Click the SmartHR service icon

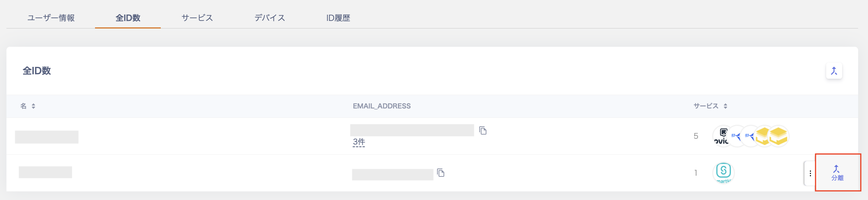(x=723, y=171)
